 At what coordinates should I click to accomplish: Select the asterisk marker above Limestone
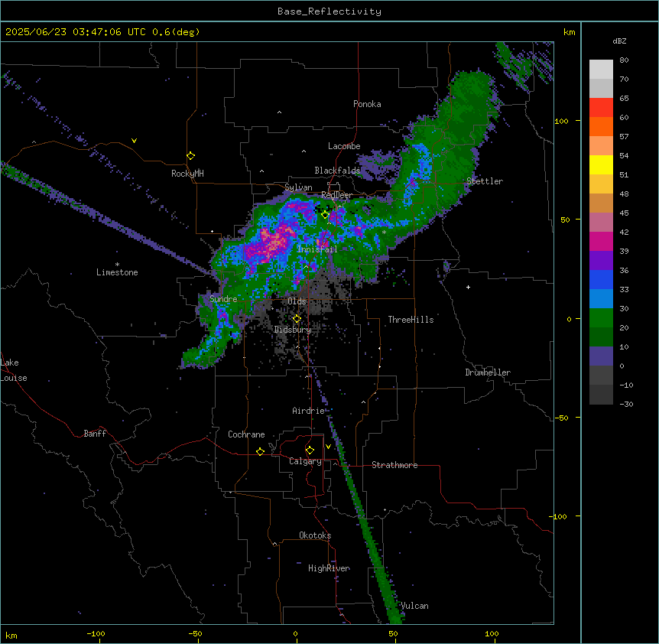(117, 265)
